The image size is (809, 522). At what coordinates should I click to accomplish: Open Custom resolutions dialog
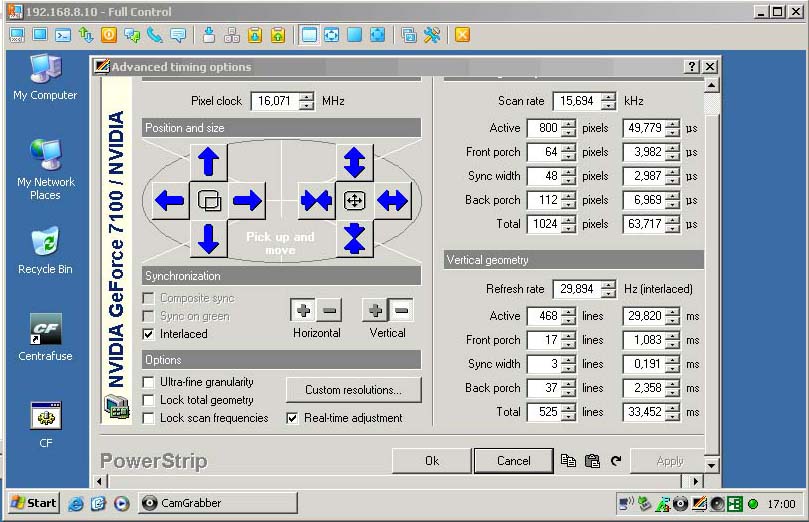click(x=353, y=390)
